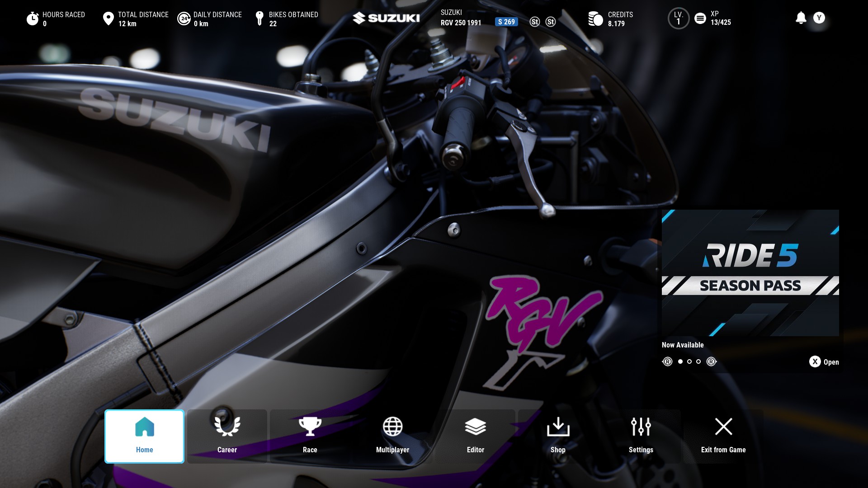Image resolution: width=868 pixels, height=488 pixels.
Task: Click Exit from Game X icon
Action: pyautogui.click(x=723, y=427)
